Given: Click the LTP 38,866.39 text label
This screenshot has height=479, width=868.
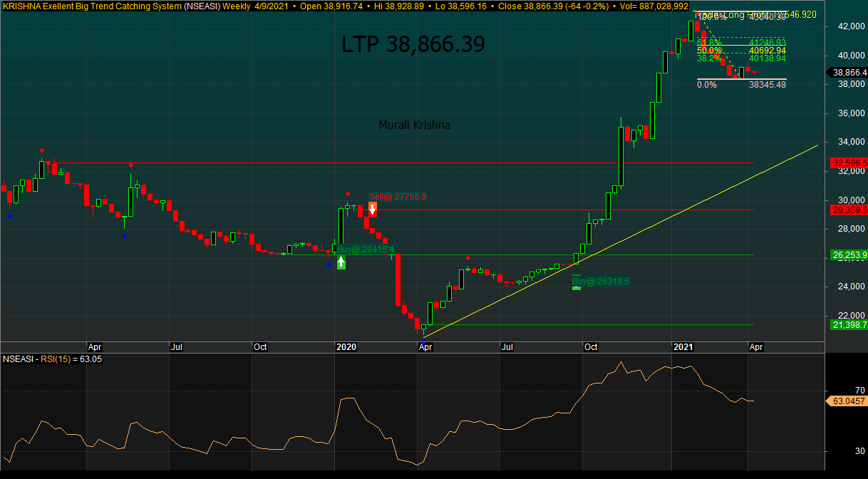Looking at the screenshot, I should [x=413, y=44].
